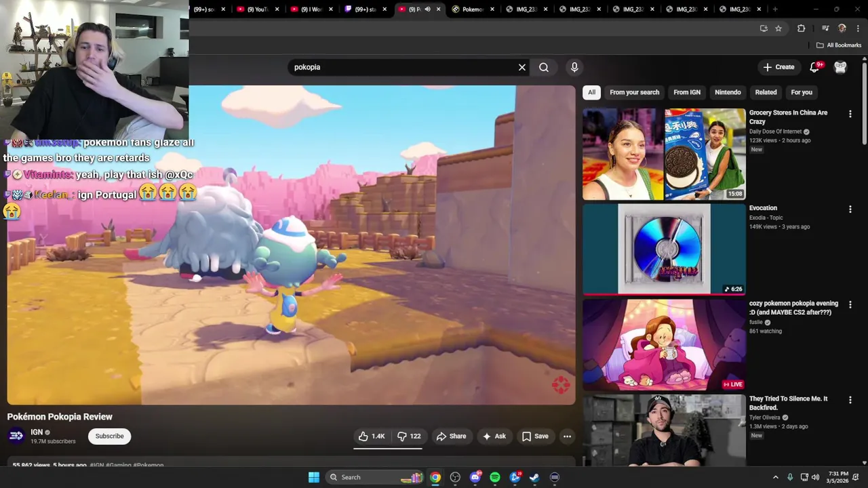Open the Chrome three-dot menu

tap(859, 28)
